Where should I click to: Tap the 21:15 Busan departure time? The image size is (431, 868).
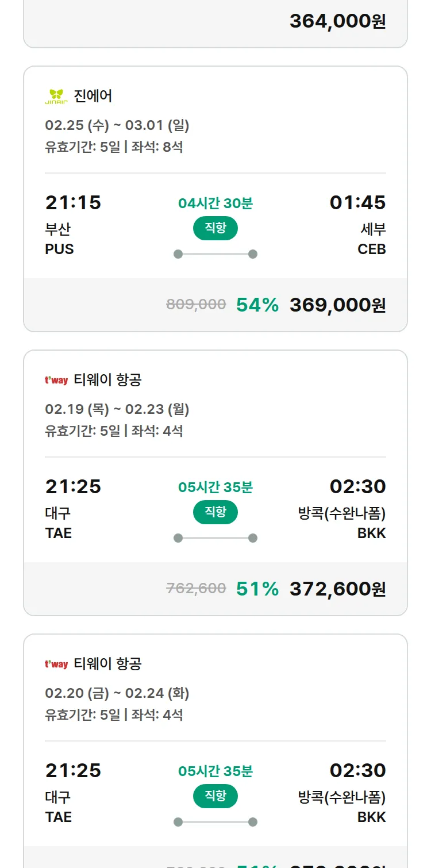pos(73,202)
